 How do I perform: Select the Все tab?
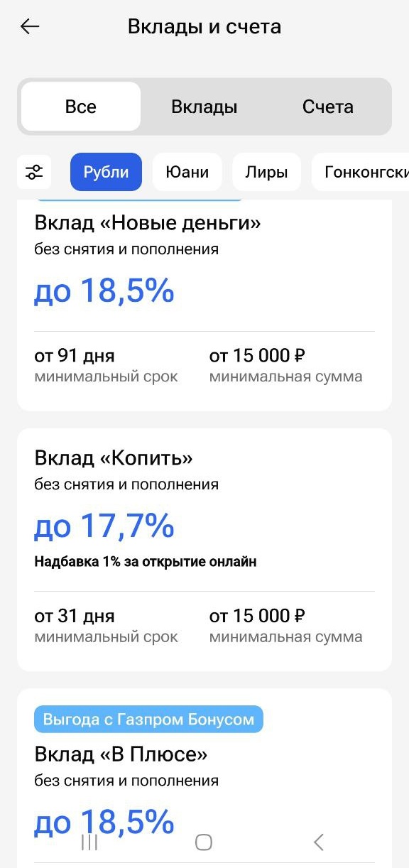(80, 107)
